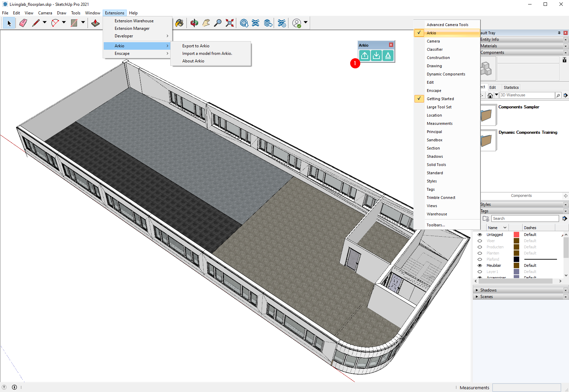Click the signed-in user account icon
569x392 pixels.
[x=297, y=23]
